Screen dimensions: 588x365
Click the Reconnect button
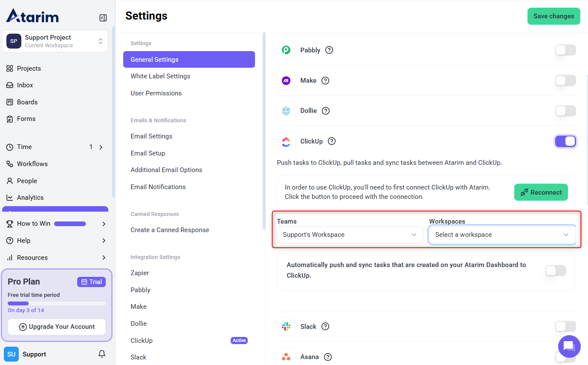541,193
